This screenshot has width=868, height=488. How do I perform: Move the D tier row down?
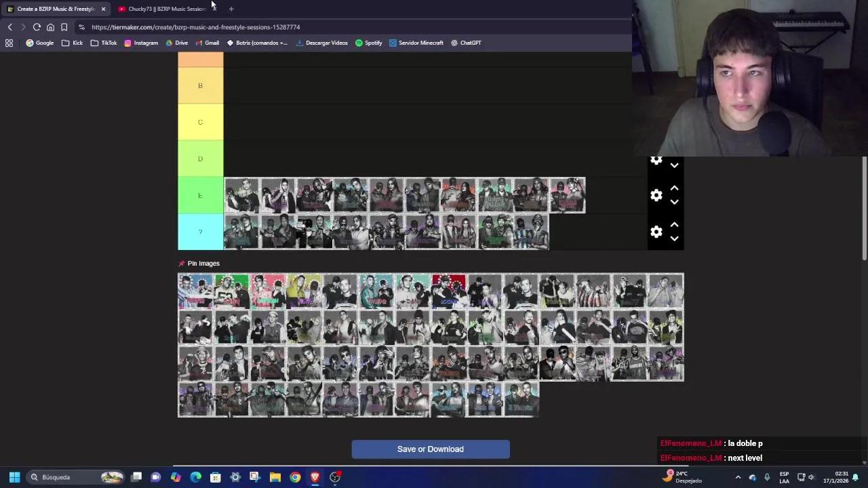[674, 165]
